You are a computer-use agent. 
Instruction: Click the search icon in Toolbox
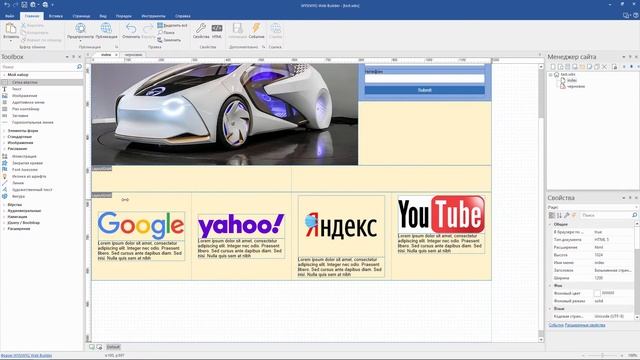(x=79, y=67)
